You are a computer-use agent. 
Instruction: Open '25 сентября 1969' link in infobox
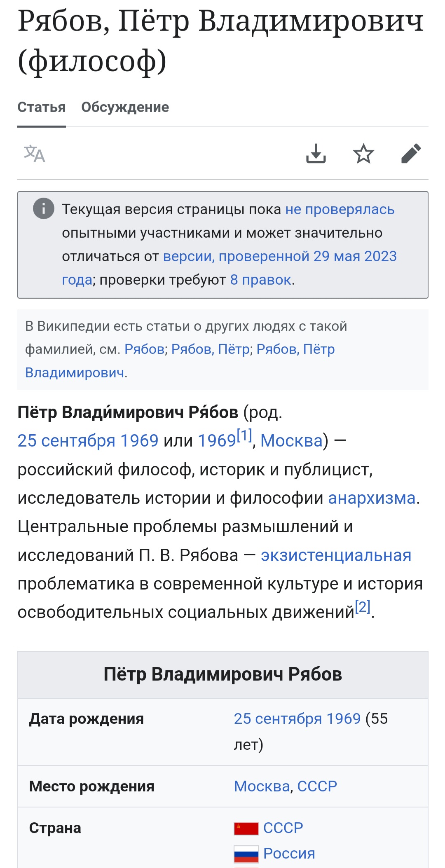[297, 719]
